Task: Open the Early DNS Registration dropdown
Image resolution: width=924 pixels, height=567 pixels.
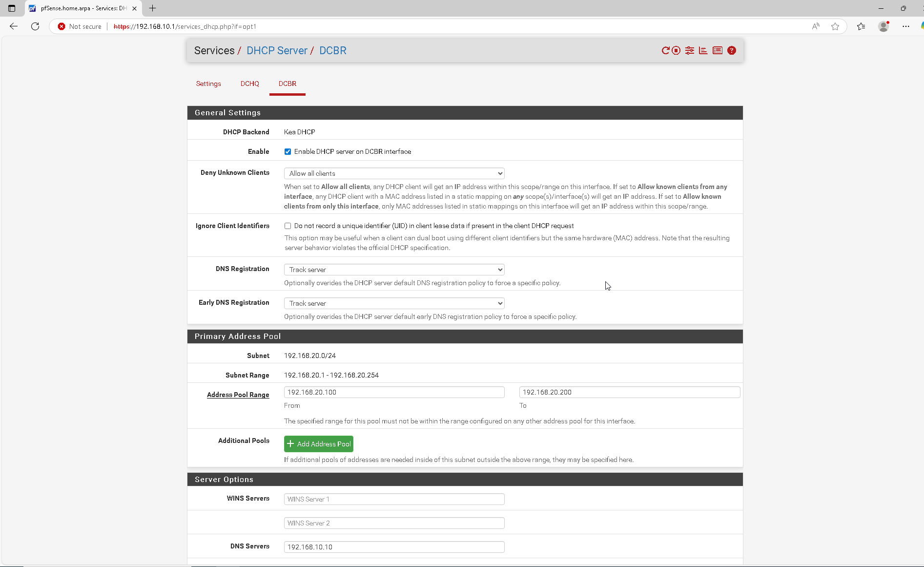Action: click(394, 303)
